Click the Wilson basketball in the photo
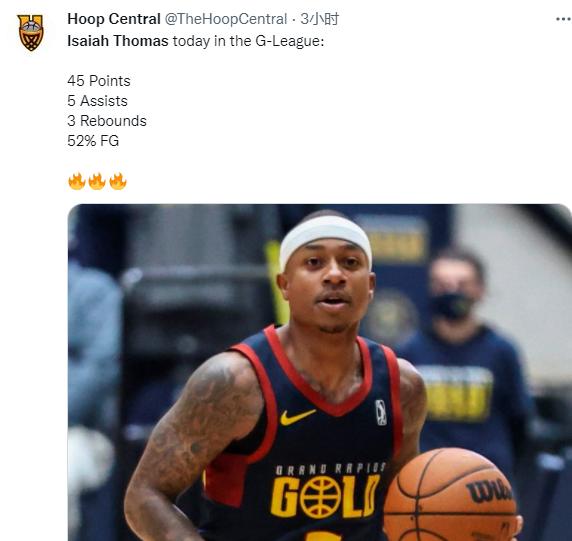Viewport: 572px width, 541px height. click(450, 495)
